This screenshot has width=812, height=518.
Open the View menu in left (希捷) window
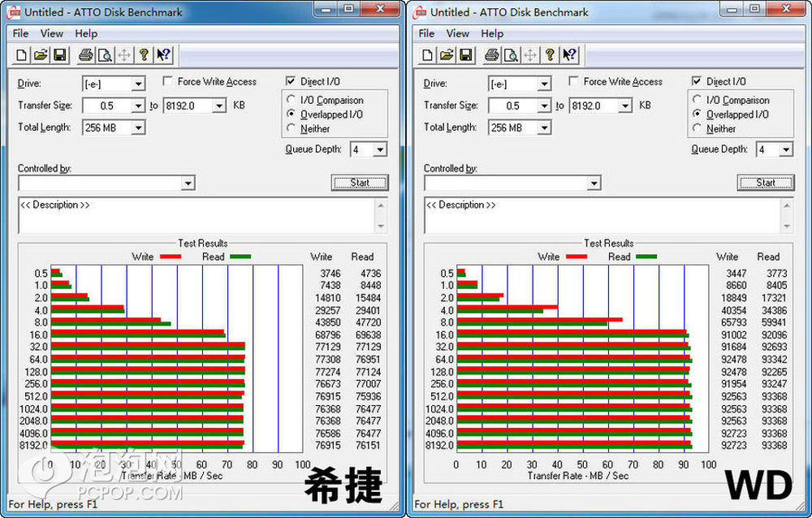pos(52,33)
